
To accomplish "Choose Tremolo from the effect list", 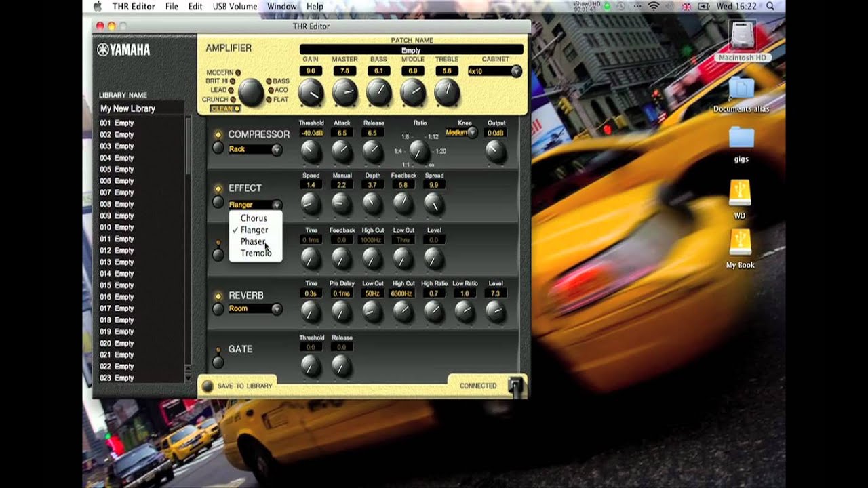I will click(x=256, y=253).
